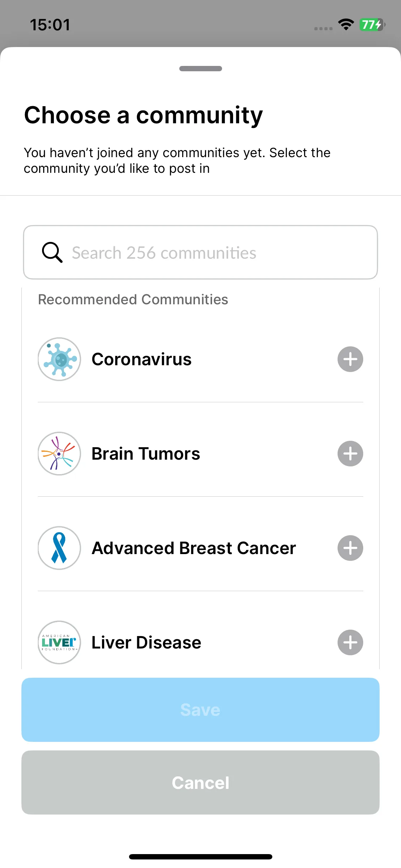Tap the Brain Tumors colorful avatar icon
The image size is (401, 868).
[x=59, y=454]
